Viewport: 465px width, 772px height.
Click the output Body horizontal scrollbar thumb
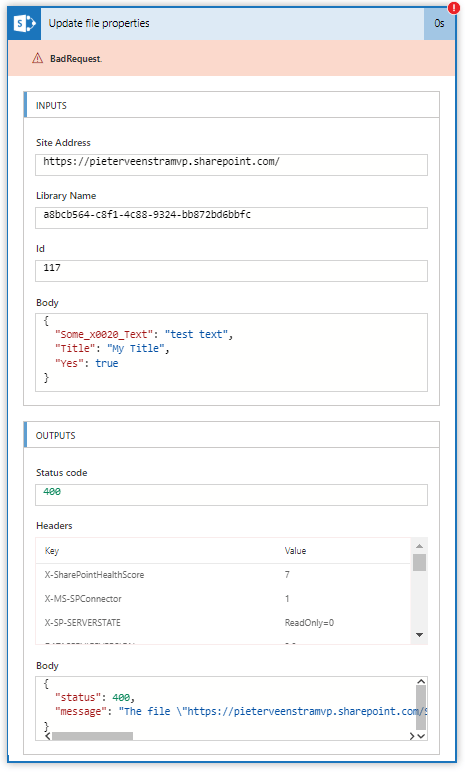click(x=93, y=736)
